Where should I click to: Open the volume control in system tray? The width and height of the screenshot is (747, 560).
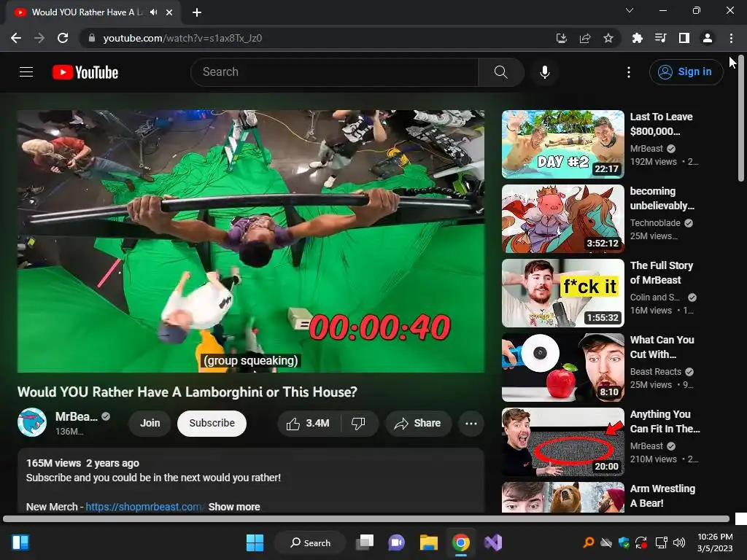click(x=679, y=542)
